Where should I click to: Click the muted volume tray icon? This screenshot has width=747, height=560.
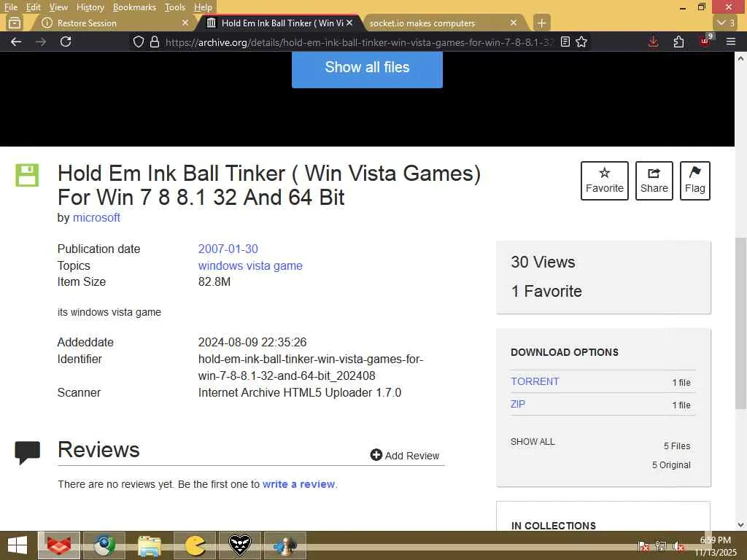(x=678, y=546)
